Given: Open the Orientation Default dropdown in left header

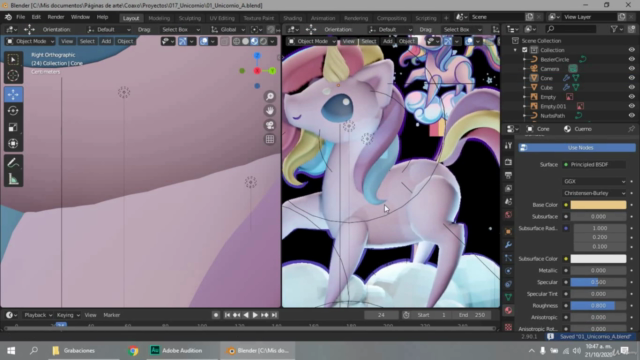Looking at the screenshot, I should [109, 29].
